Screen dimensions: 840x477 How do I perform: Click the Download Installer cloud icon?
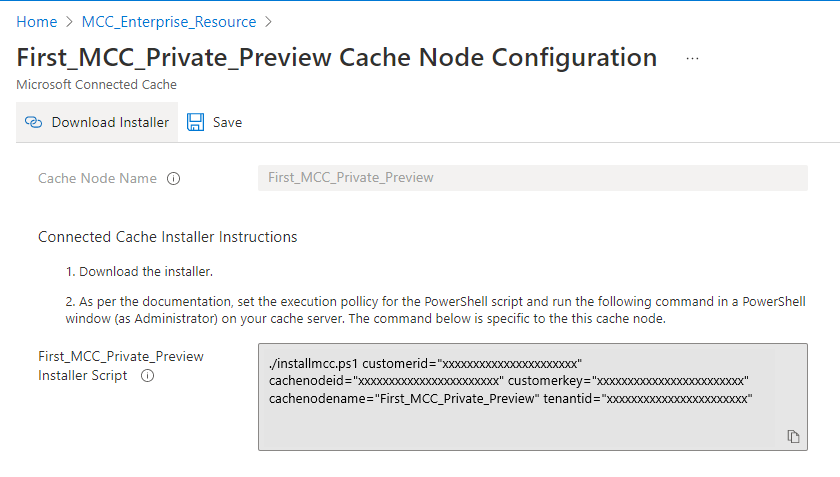33,122
